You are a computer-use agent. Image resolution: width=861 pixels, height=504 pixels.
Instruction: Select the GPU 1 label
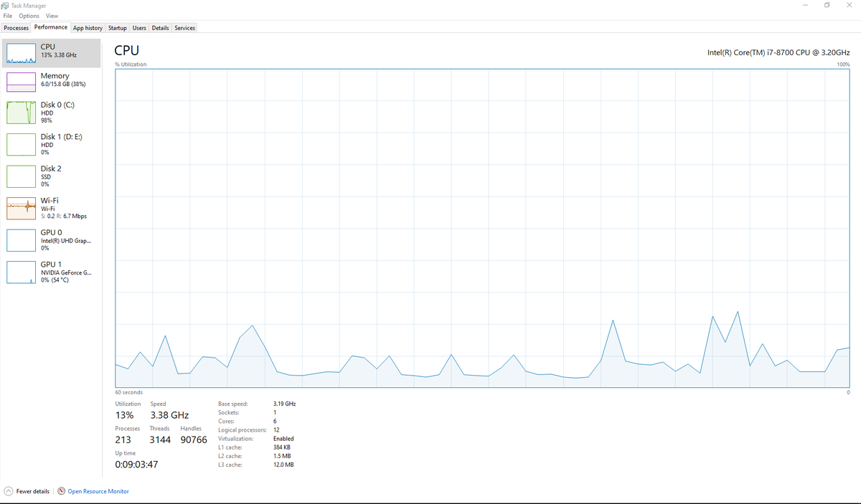[x=51, y=264]
